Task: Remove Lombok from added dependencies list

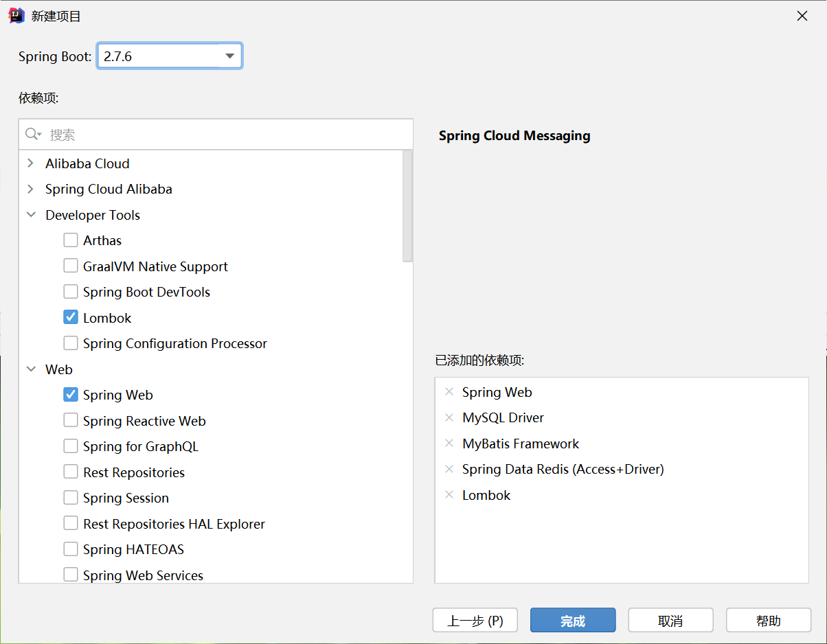Action: tap(449, 495)
